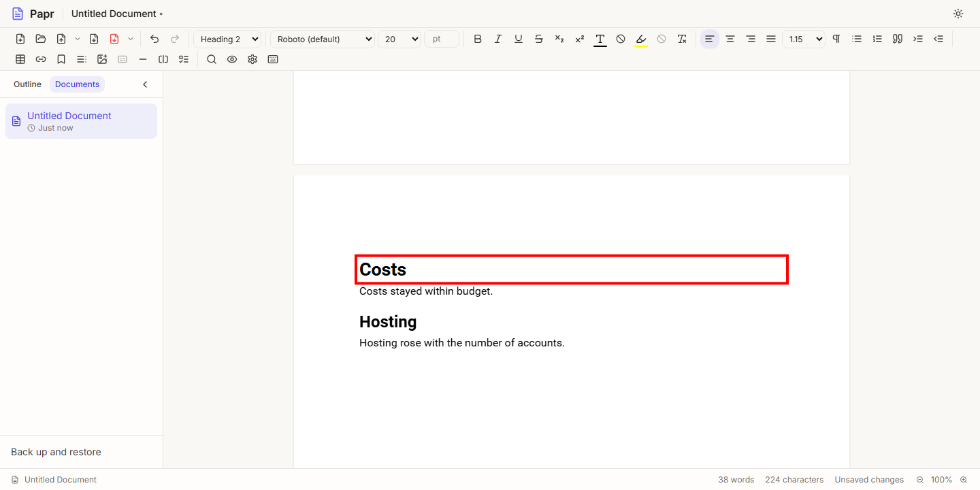
Task: Collapse the sidebar with the chevron
Action: pos(145,84)
